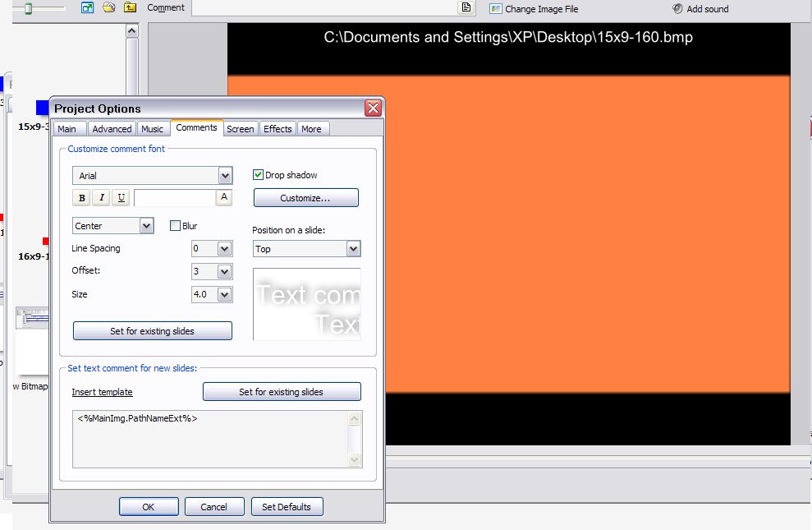Click the Insert template link
The image size is (812, 530).
tap(102, 392)
